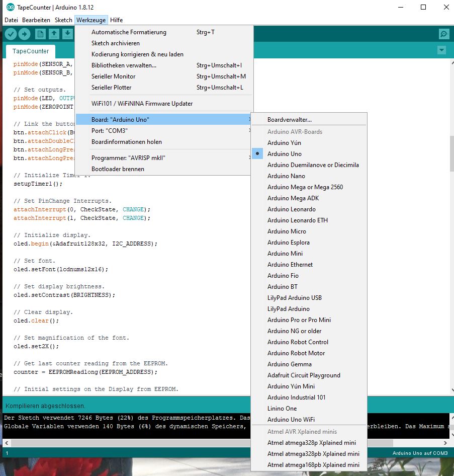Open the Sketch menu
454x476 pixels.
point(63,20)
